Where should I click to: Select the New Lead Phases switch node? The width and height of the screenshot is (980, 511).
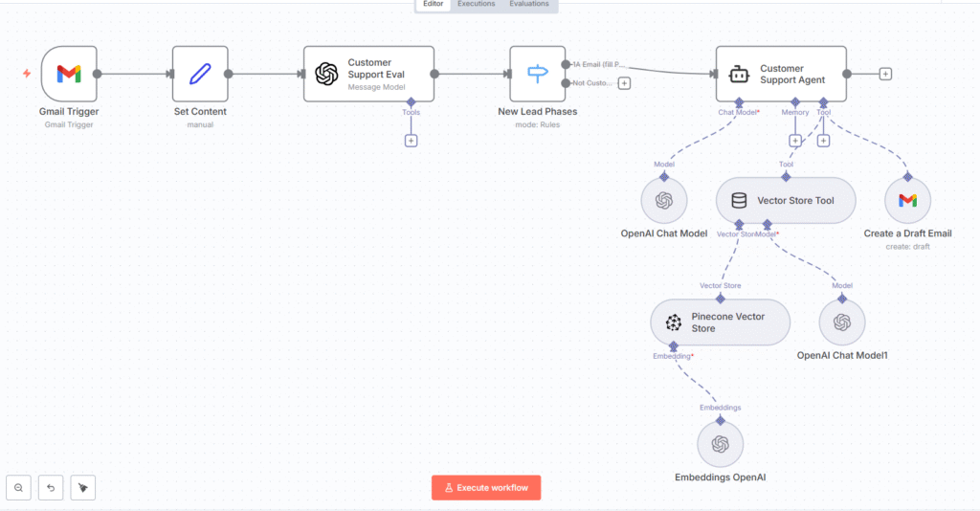(537, 74)
